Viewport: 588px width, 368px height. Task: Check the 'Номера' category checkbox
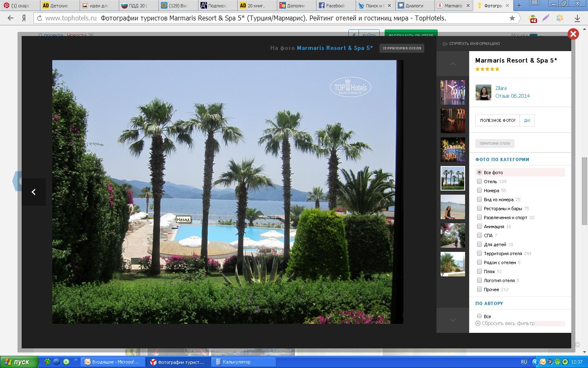pos(479,190)
